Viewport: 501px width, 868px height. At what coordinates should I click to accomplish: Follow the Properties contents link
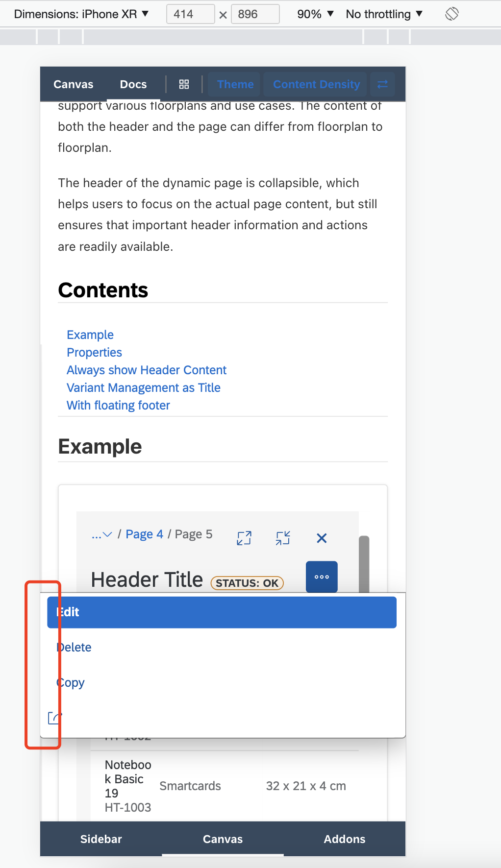[94, 352]
